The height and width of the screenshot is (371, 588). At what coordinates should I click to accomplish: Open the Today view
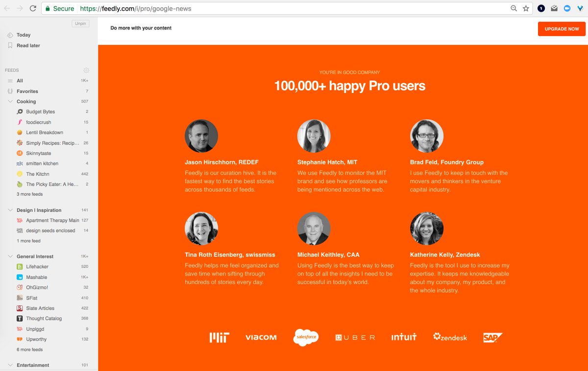coord(24,35)
